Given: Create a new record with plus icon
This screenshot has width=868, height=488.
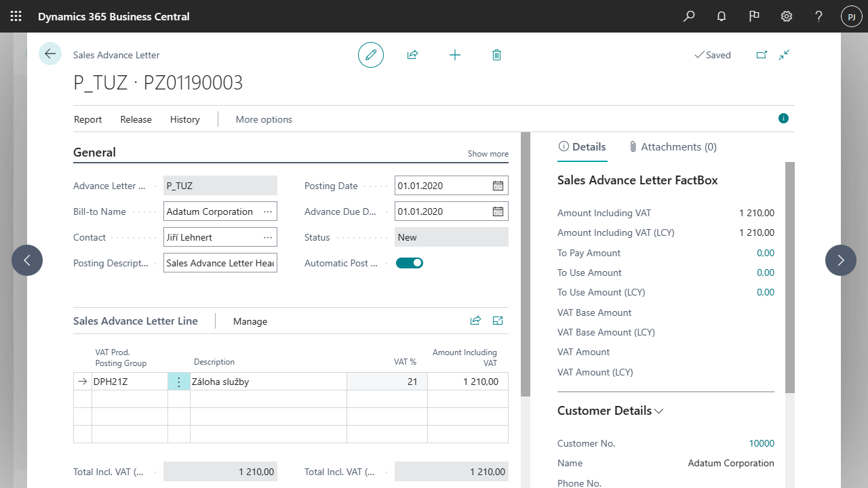Looking at the screenshot, I should click(x=455, y=55).
